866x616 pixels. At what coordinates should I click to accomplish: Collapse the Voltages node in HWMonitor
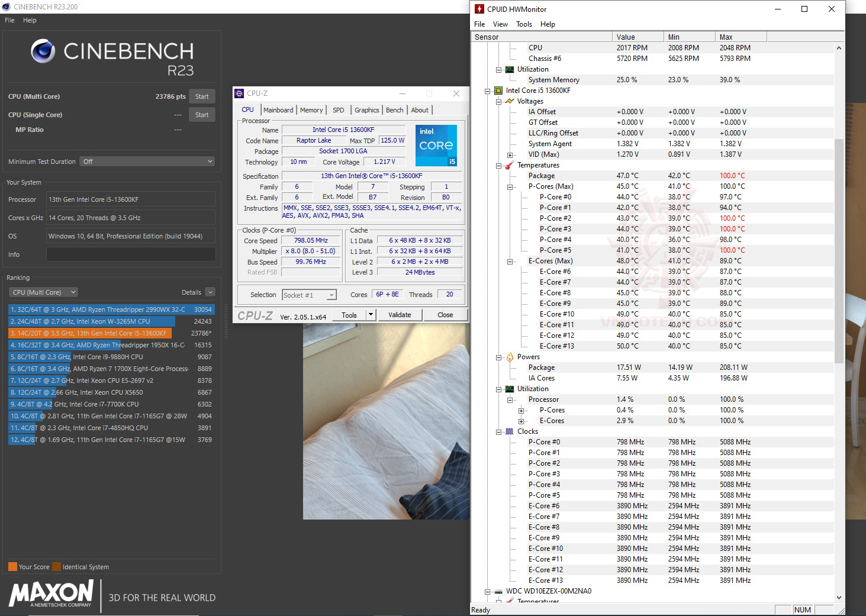pyautogui.click(x=498, y=102)
